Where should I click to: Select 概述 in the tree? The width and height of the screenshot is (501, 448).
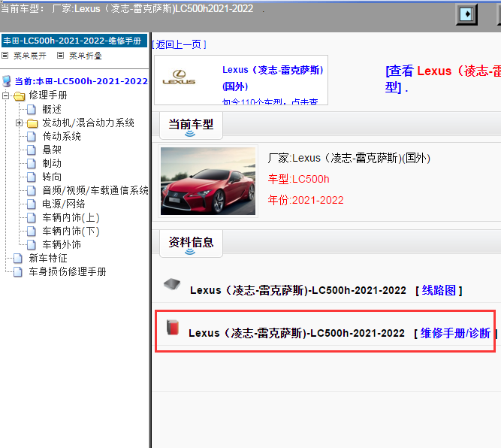(52, 109)
